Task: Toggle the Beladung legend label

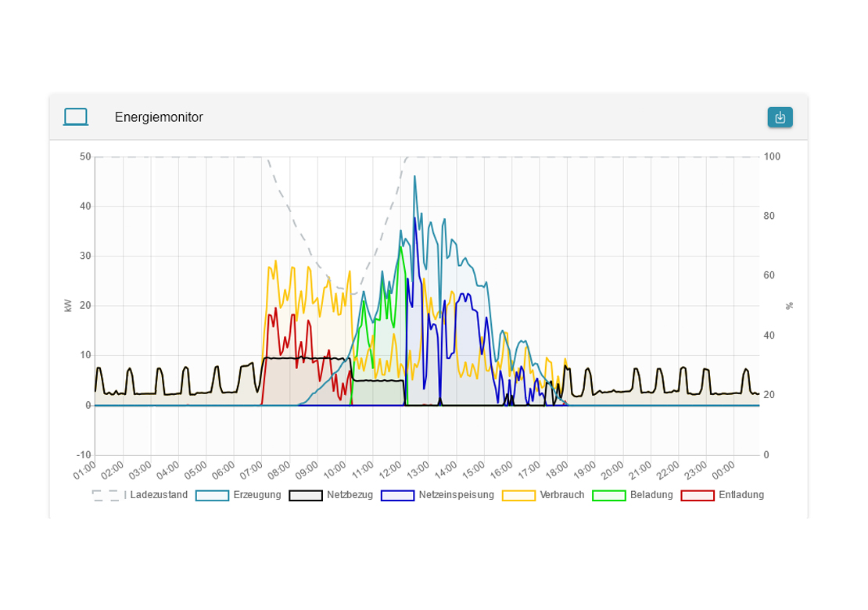Action: (x=651, y=495)
